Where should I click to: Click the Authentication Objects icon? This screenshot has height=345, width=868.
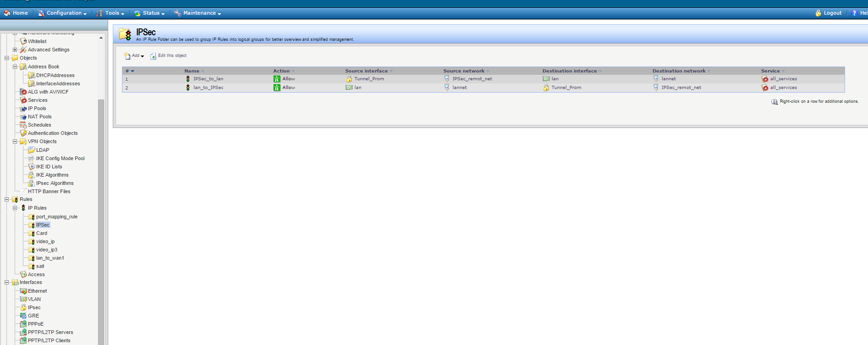(x=23, y=133)
